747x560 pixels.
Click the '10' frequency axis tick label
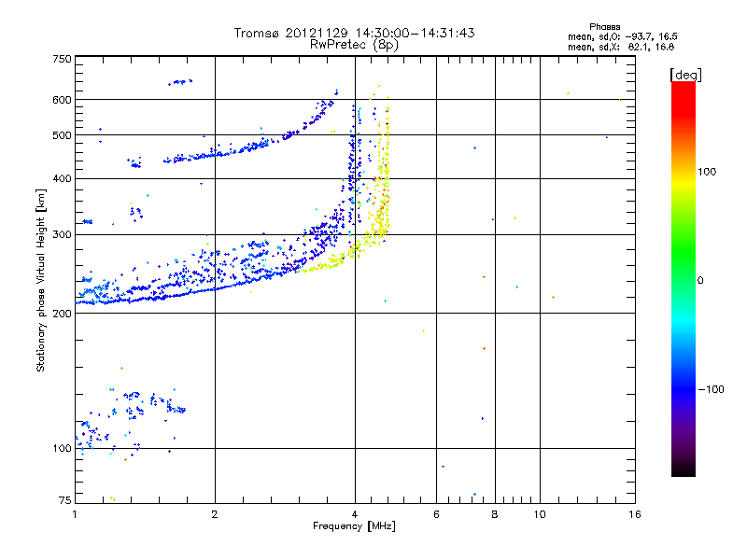pyautogui.click(x=540, y=514)
